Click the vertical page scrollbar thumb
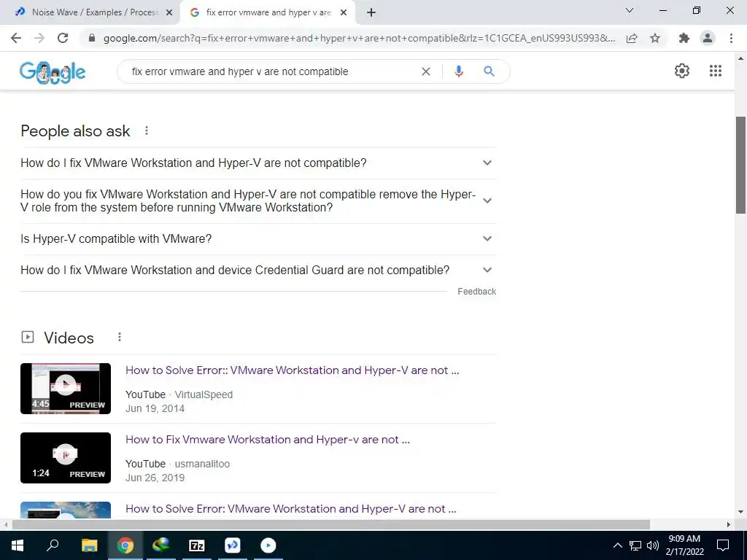The height and width of the screenshot is (560, 747). (740, 165)
